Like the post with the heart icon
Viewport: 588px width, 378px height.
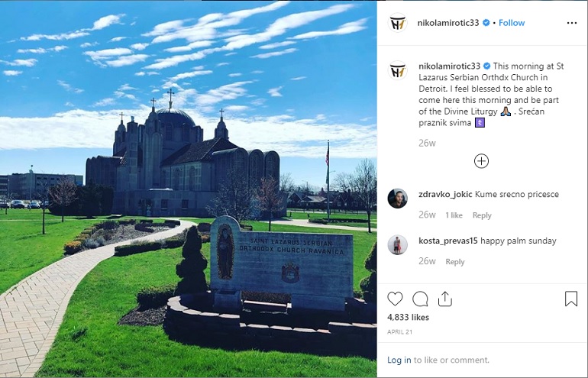tap(395, 299)
